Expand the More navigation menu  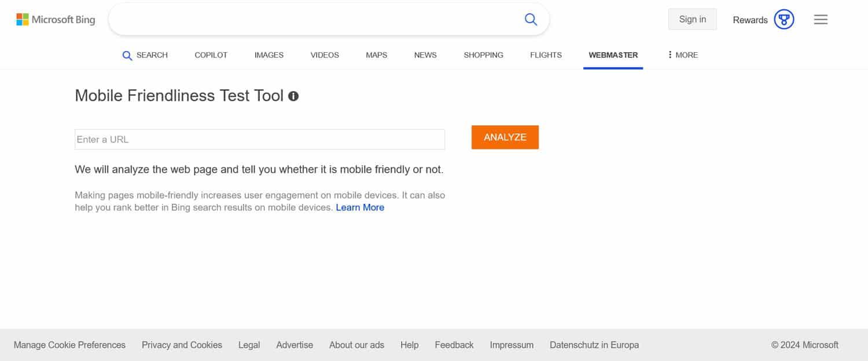click(682, 55)
